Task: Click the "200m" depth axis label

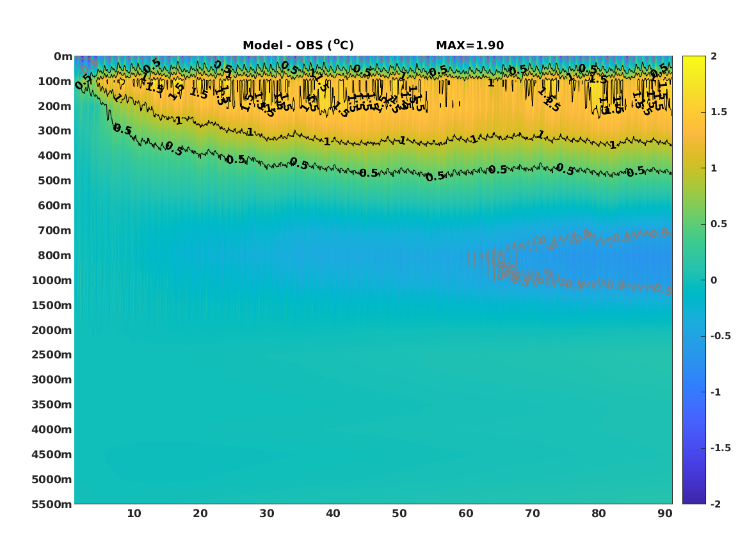Action: coord(55,106)
